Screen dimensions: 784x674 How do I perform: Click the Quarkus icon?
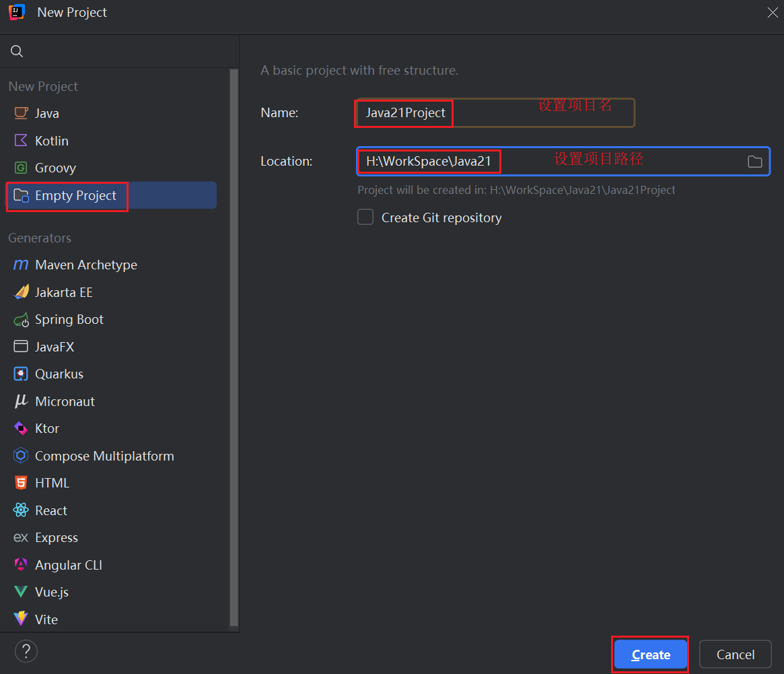21,374
